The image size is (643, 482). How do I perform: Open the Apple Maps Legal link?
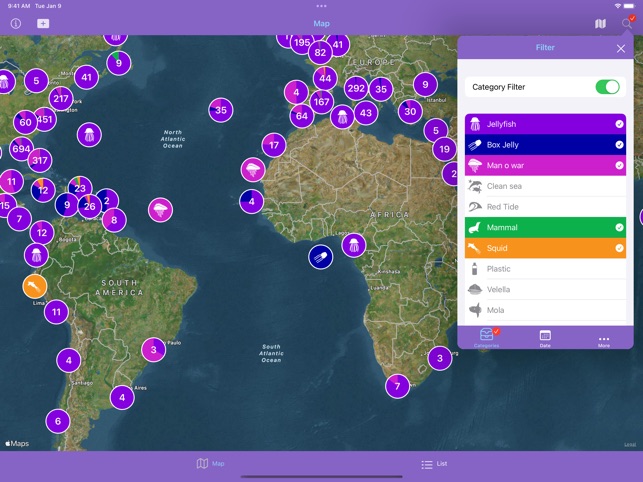point(629,444)
